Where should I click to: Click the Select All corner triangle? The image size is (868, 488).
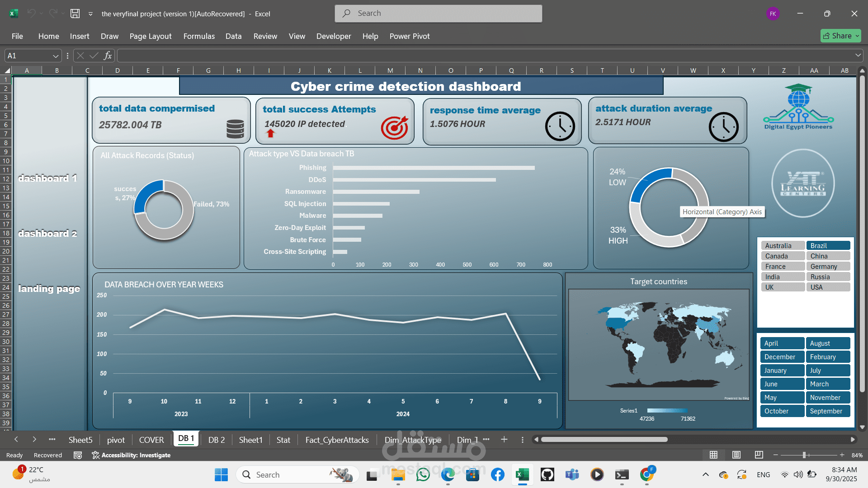(x=7, y=70)
